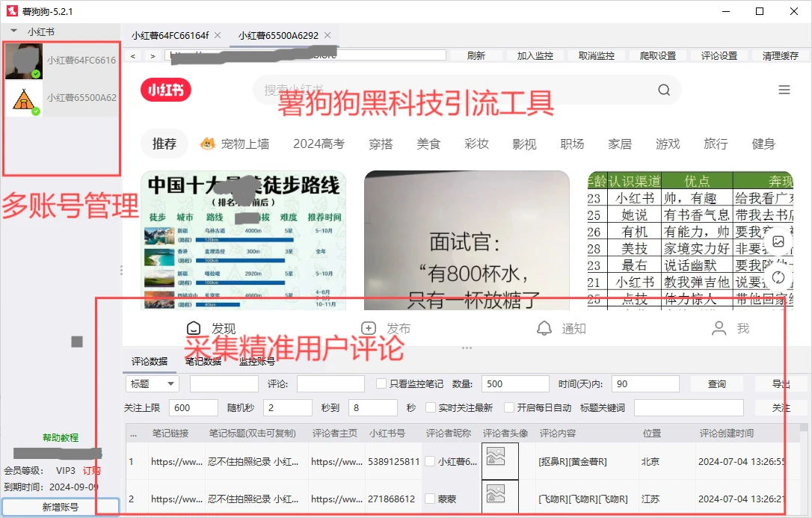This screenshot has height=518, width=812.
Task: Enable the 只看监控笔记 checkbox
Action: click(381, 384)
